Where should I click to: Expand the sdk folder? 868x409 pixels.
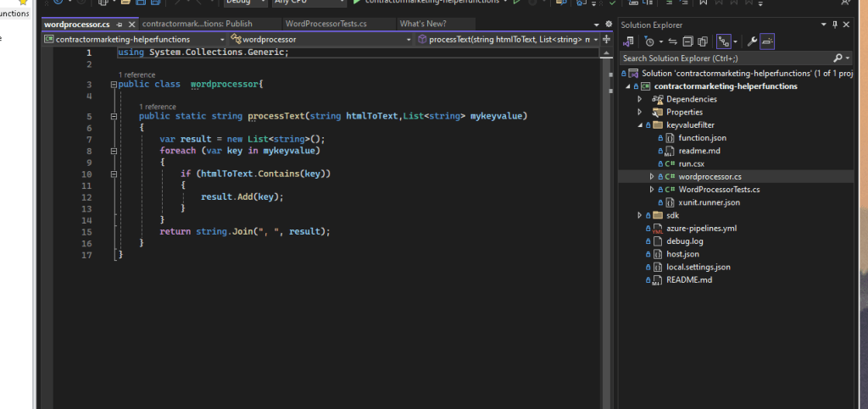click(x=640, y=215)
